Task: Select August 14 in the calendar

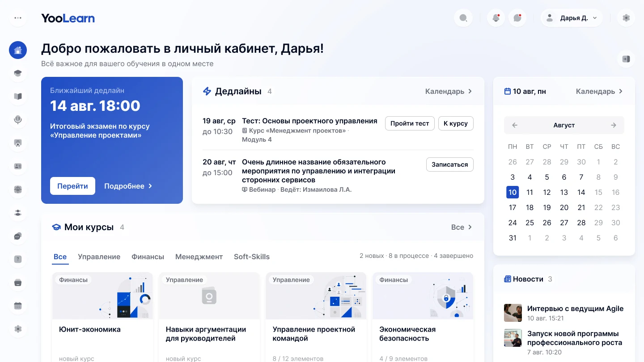Action: [x=581, y=192]
